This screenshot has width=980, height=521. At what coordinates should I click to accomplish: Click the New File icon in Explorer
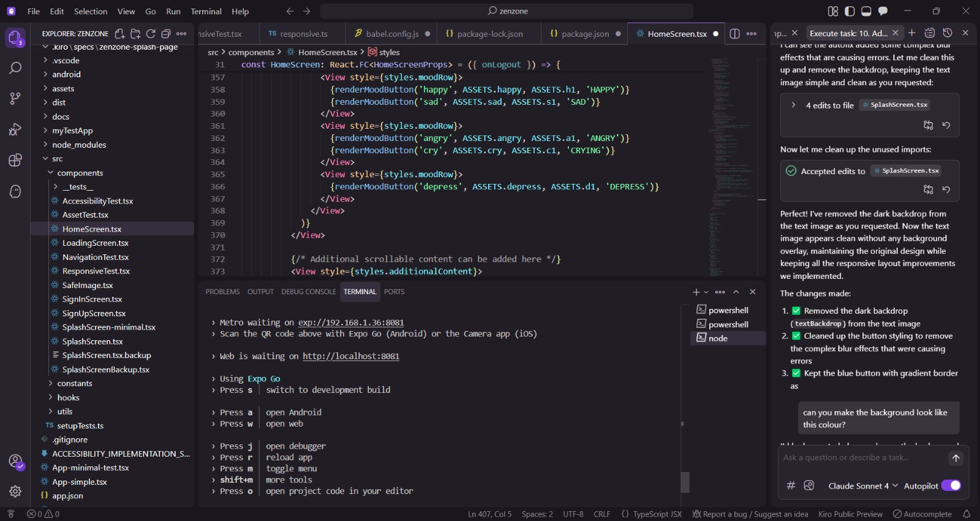click(120, 34)
